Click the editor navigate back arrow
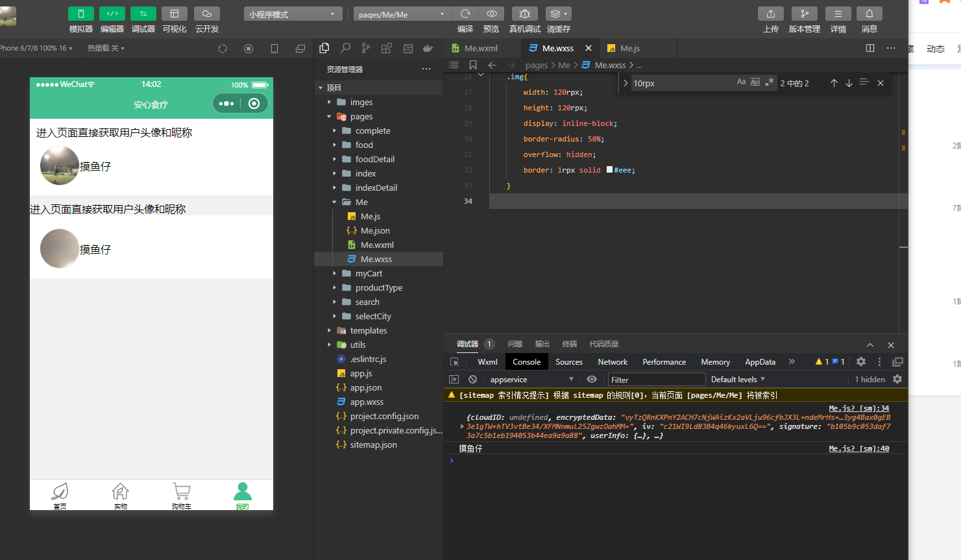This screenshot has width=961, height=560. [492, 65]
